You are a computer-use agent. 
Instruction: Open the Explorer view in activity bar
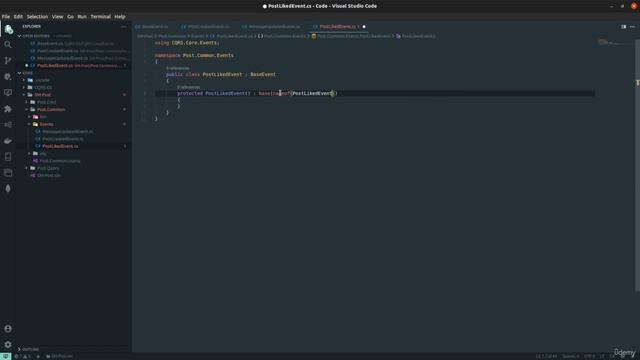coord(8,29)
